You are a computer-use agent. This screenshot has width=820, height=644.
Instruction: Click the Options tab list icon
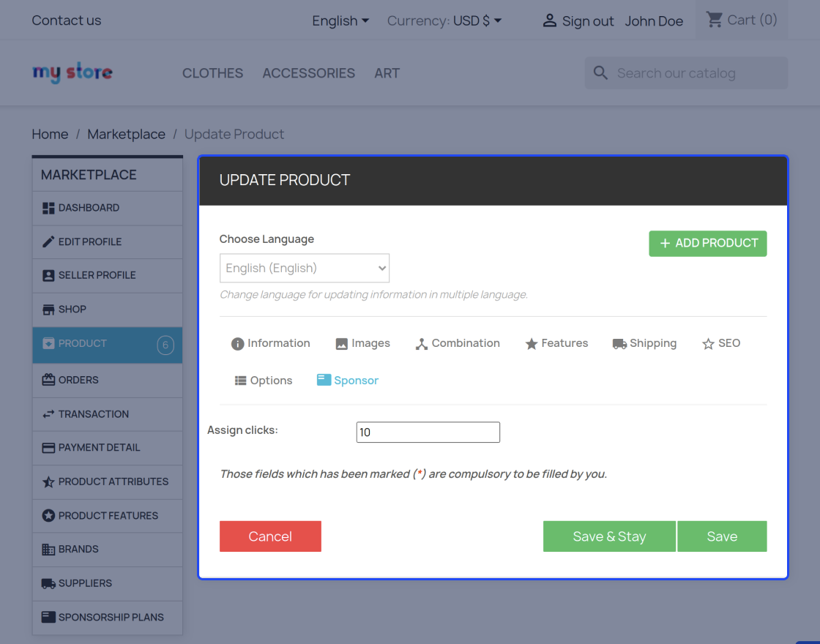[241, 381]
